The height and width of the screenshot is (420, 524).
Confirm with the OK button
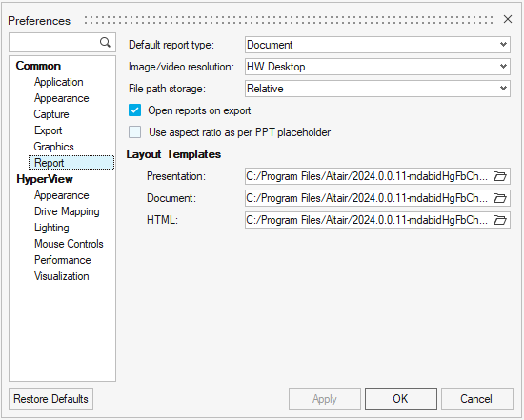(401, 399)
